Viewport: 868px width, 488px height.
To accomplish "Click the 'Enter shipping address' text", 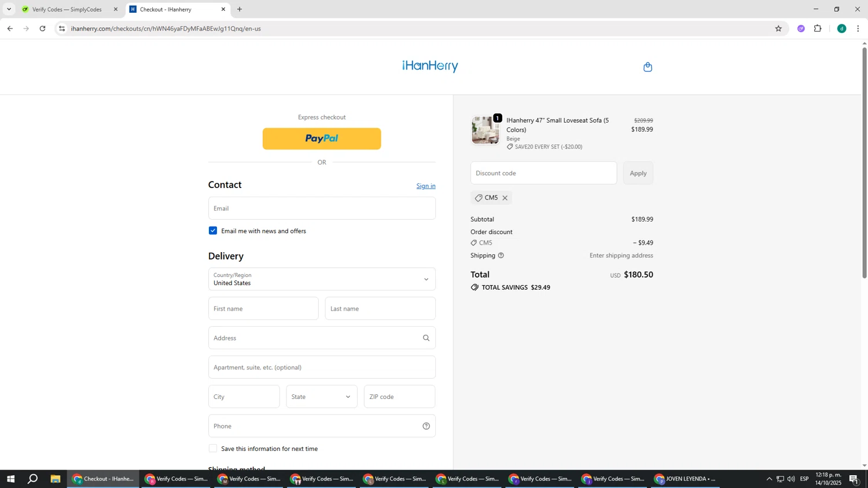I will [x=621, y=256].
